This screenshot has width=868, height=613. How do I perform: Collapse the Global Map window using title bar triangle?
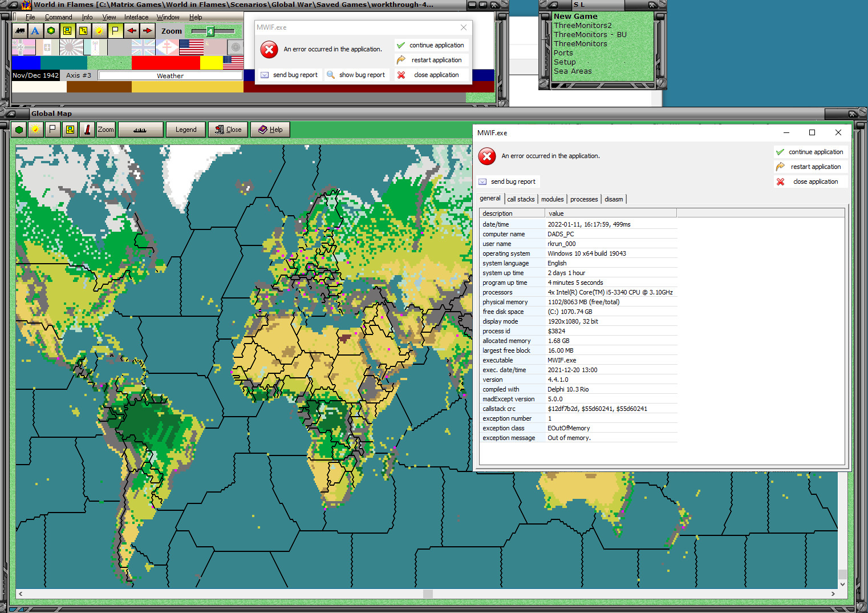tap(11, 114)
